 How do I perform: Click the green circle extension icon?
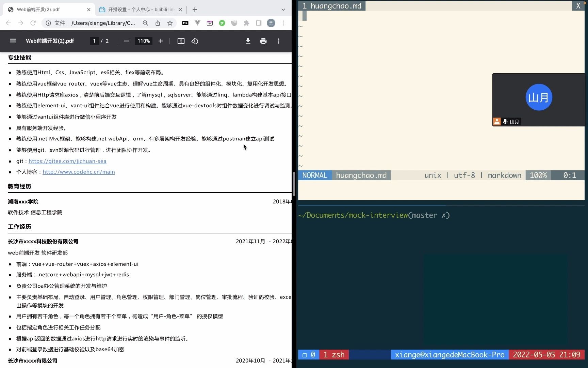pyautogui.click(x=222, y=23)
